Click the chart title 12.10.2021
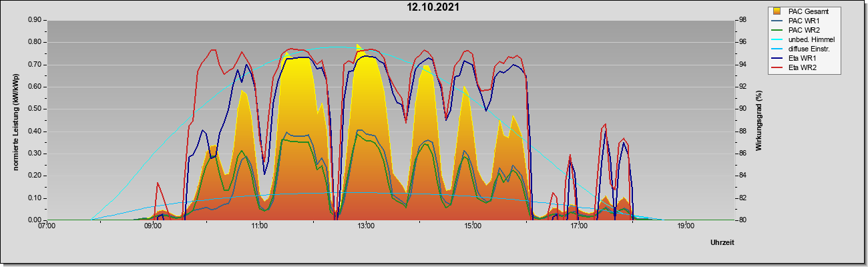The image size is (868, 267). tap(433, 7)
